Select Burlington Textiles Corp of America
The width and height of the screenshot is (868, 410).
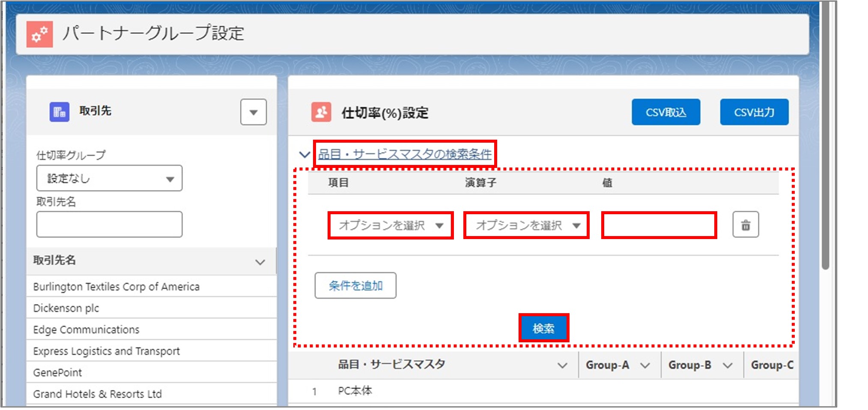coord(151,286)
